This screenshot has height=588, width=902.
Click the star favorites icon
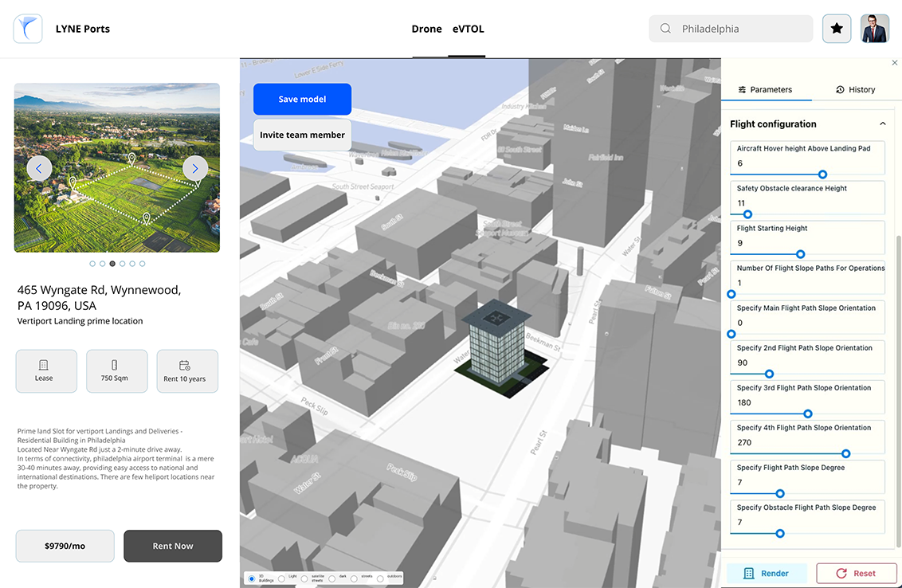click(837, 29)
